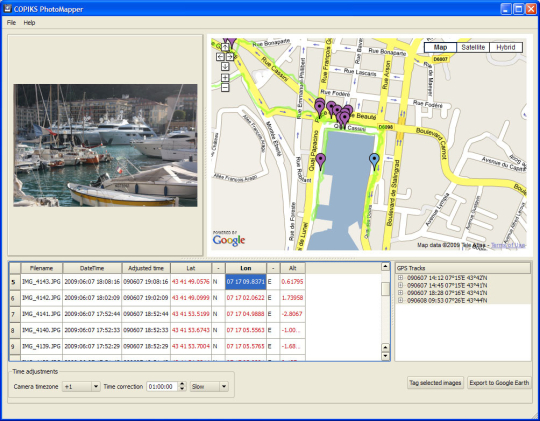Click row header number 7
The width and height of the screenshot is (540, 421).
pos(15,314)
